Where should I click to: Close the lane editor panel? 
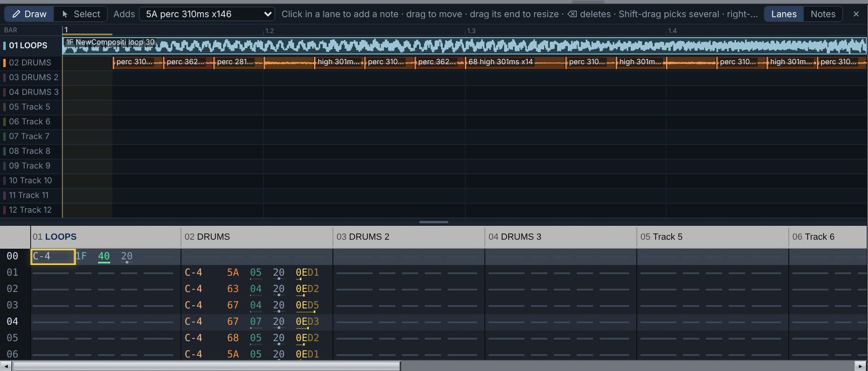pos(856,14)
